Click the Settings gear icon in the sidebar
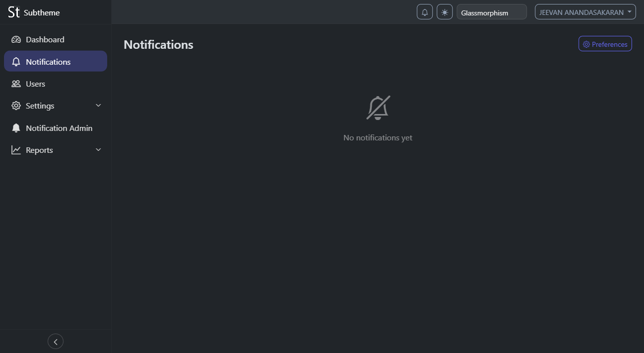The image size is (644, 353). (x=16, y=106)
